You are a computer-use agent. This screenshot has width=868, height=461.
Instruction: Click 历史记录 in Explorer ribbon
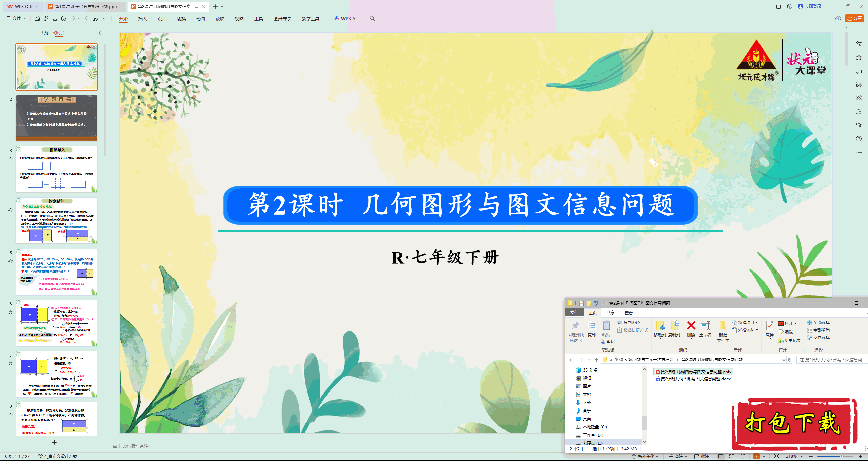[789, 340]
